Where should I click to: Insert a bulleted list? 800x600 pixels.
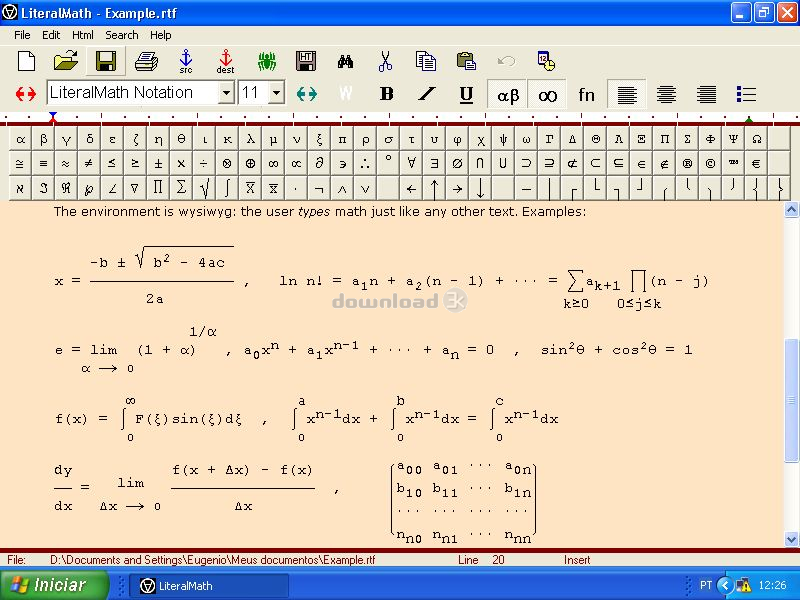point(746,94)
